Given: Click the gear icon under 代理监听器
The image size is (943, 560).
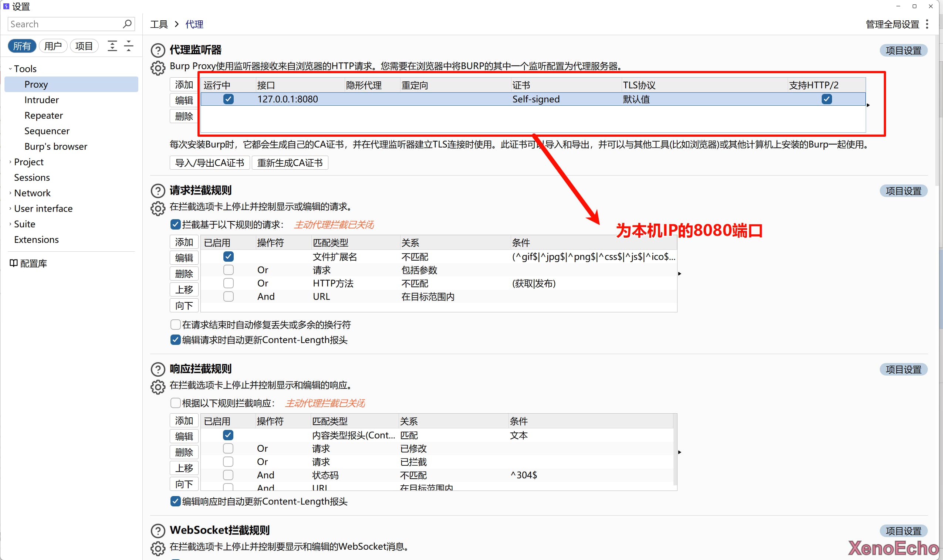Looking at the screenshot, I should (x=158, y=68).
